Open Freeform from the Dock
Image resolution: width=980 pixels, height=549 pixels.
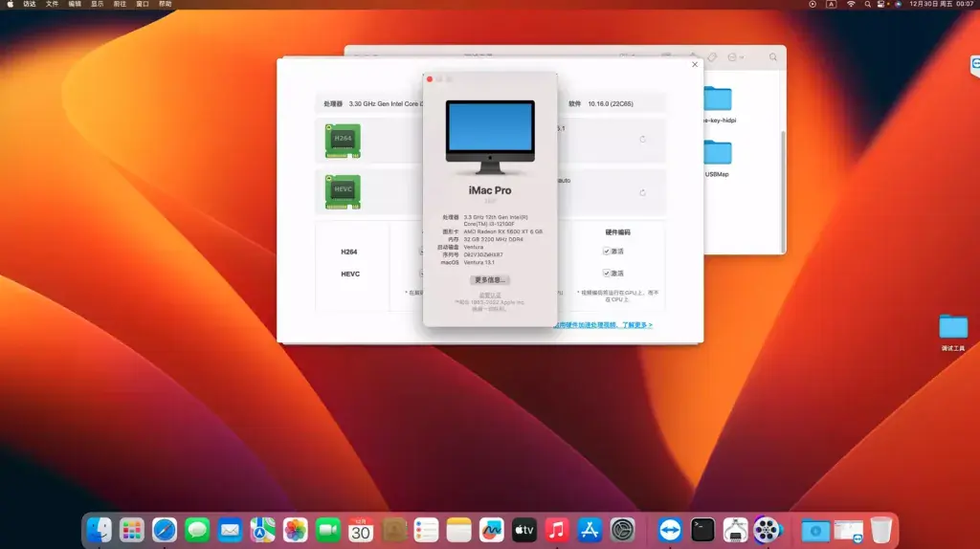coord(491,530)
